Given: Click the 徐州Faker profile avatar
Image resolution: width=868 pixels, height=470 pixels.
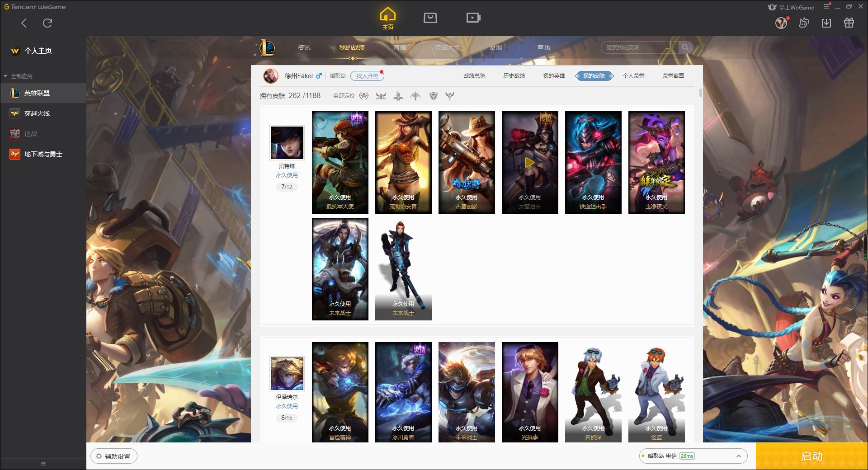Looking at the screenshot, I should pyautogui.click(x=271, y=76).
